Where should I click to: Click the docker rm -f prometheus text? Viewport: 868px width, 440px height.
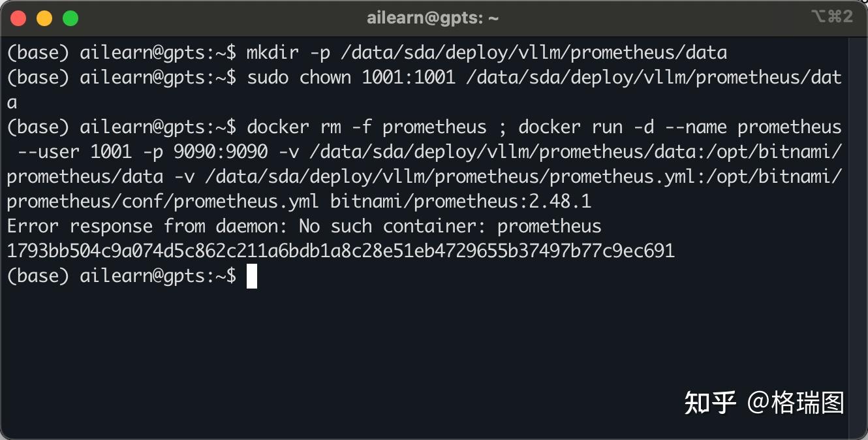pos(366,127)
